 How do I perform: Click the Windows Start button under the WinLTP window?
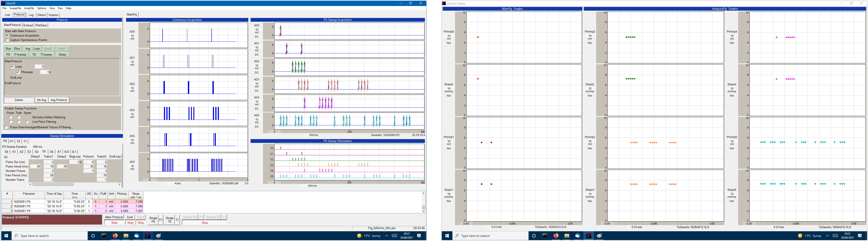click(x=6, y=236)
